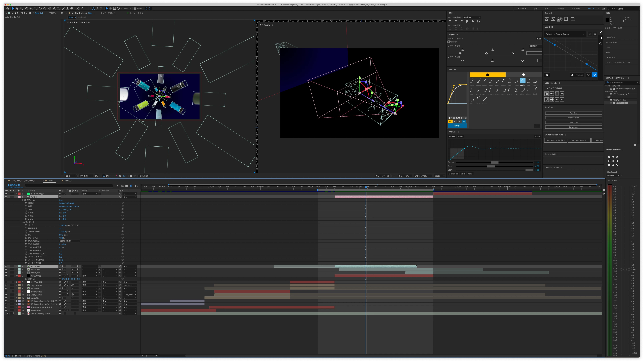This screenshot has width=644, height=362.
Task: Open the 25% magnification dropdown
Action: pyautogui.click(x=71, y=176)
